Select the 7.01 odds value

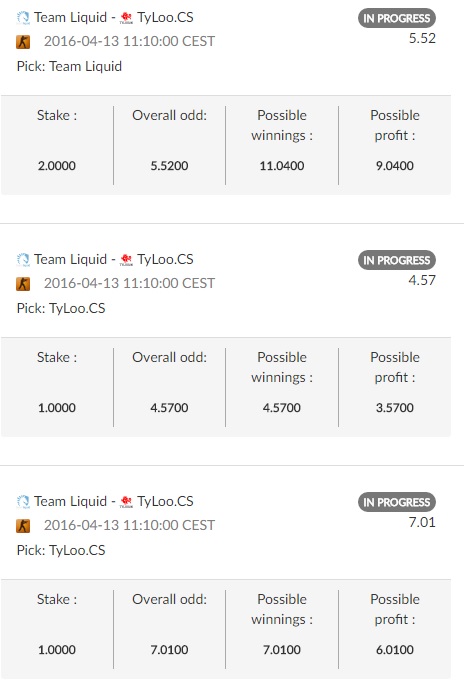[x=422, y=522]
